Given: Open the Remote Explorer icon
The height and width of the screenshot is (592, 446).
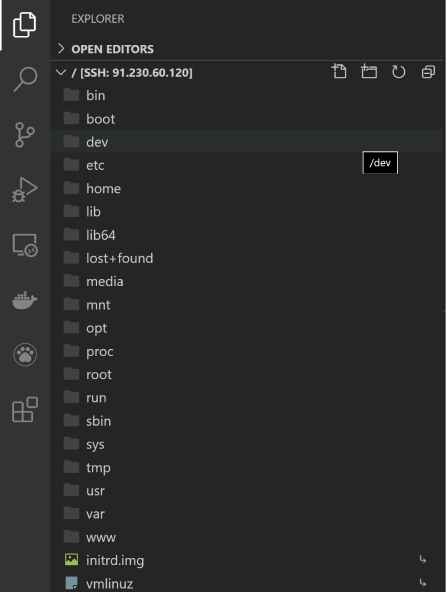Looking at the screenshot, I should (x=25, y=245).
